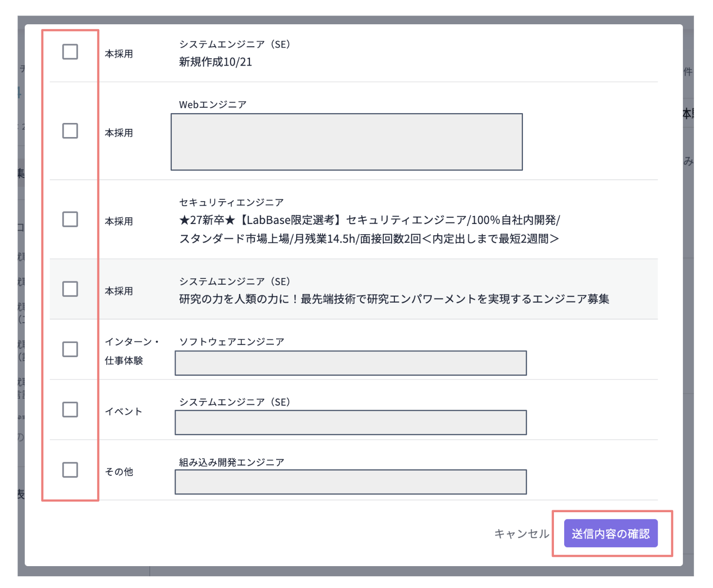This screenshot has height=588, width=713.
Task: Click the ソフトウェアエンジニア input field
Action: [x=350, y=363]
